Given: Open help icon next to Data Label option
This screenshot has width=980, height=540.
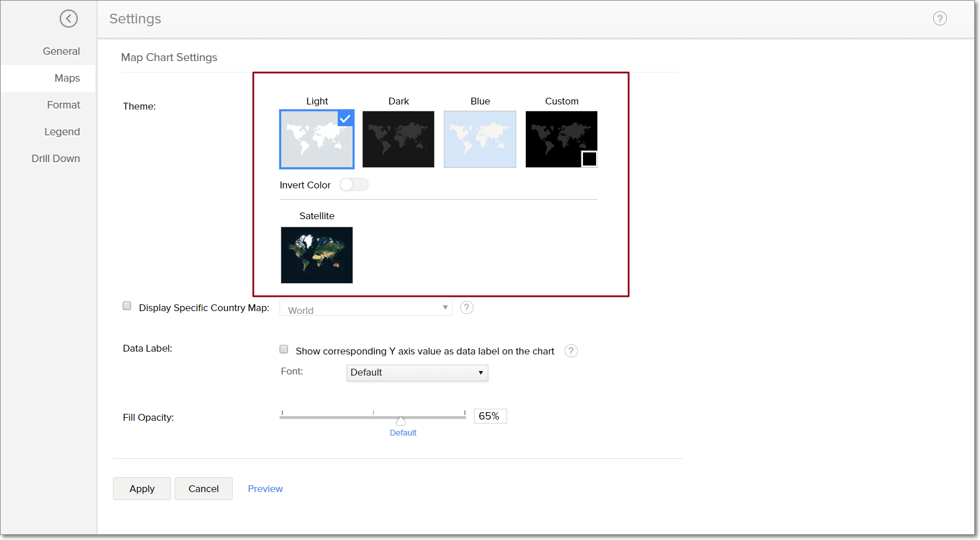Looking at the screenshot, I should click(571, 351).
